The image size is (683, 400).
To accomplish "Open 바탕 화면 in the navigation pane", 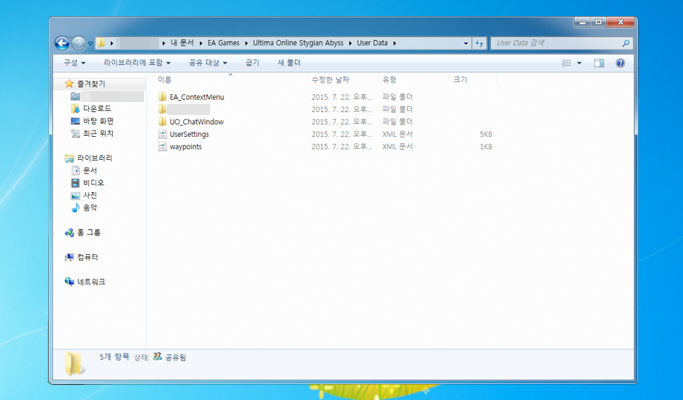I will (x=98, y=121).
